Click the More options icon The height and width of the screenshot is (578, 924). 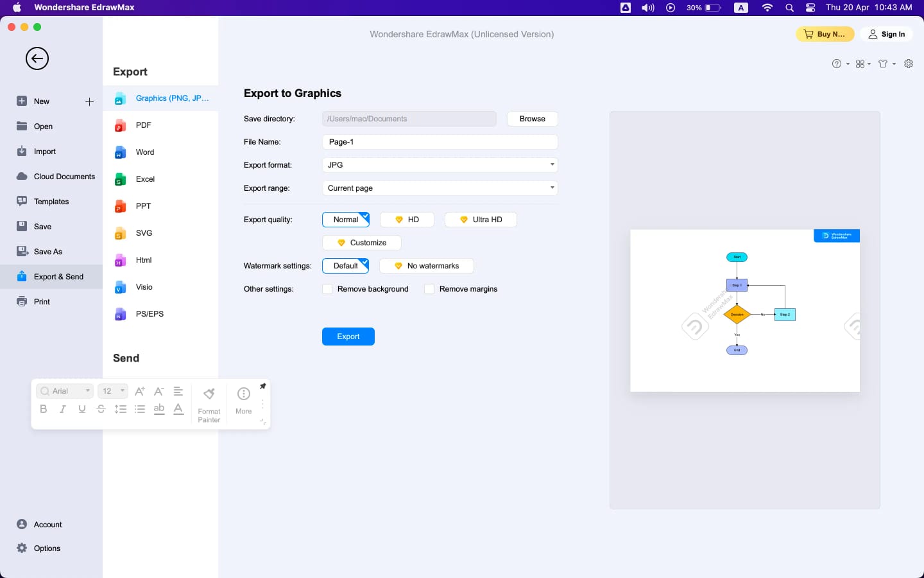[244, 401]
